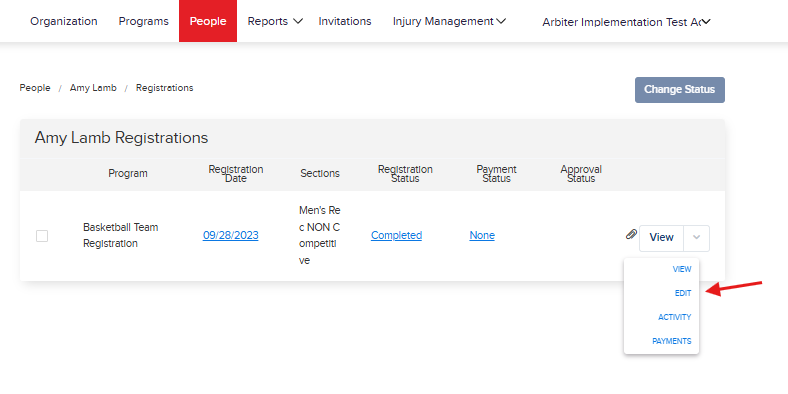Click the None payment status link
788x394 pixels.
pyautogui.click(x=482, y=235)
